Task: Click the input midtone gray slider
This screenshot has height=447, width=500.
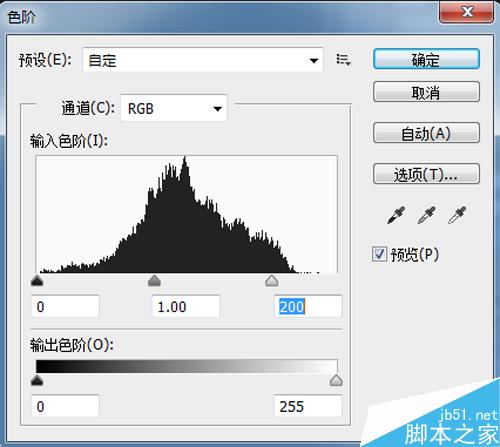Action: click(154, 281)
